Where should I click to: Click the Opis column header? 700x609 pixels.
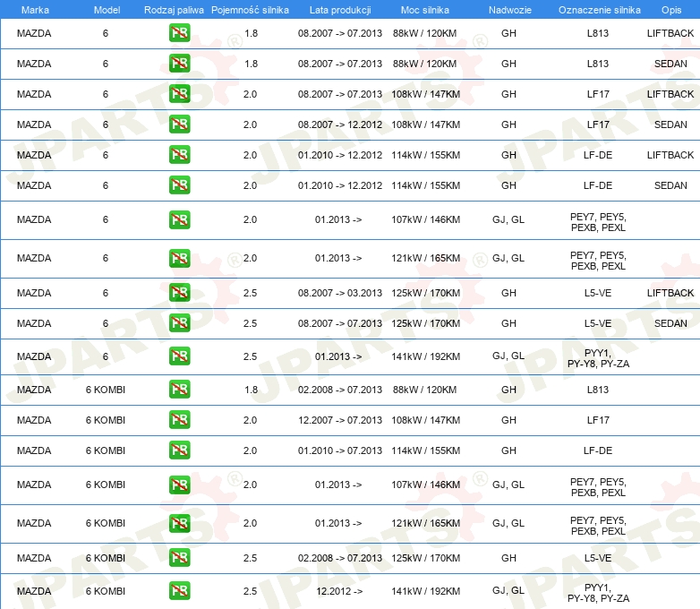tap(670, 9)
